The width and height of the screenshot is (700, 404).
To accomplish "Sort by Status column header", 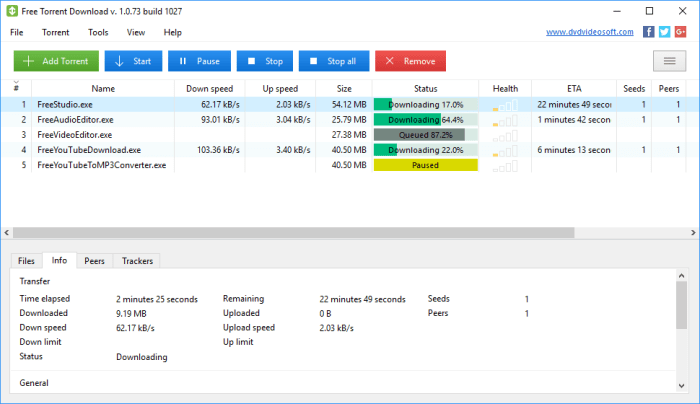I will point(425,88).
